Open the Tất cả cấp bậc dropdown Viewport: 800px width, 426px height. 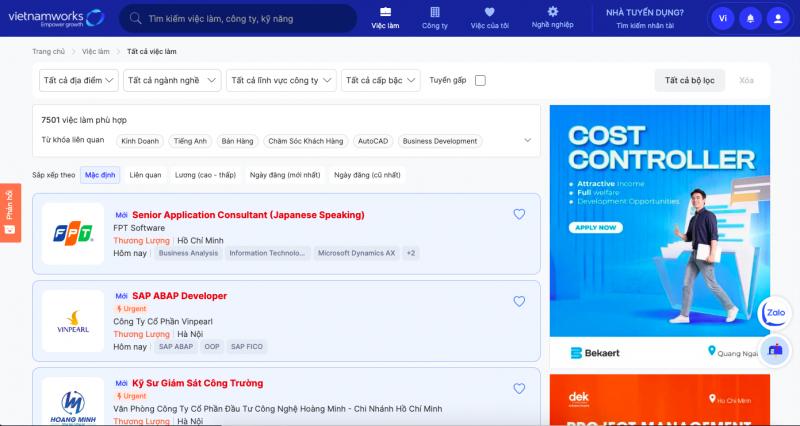coord(381,81)
